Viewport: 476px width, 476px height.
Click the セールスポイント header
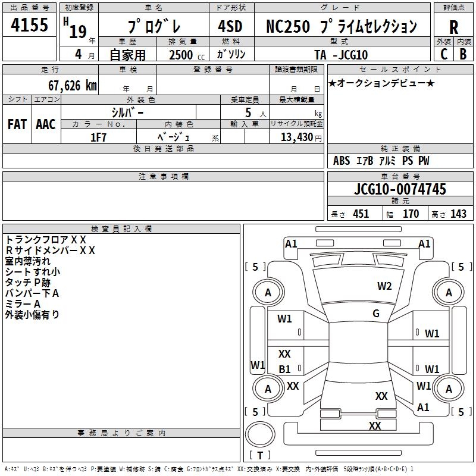pyautogui.click(x=400, y=69)
